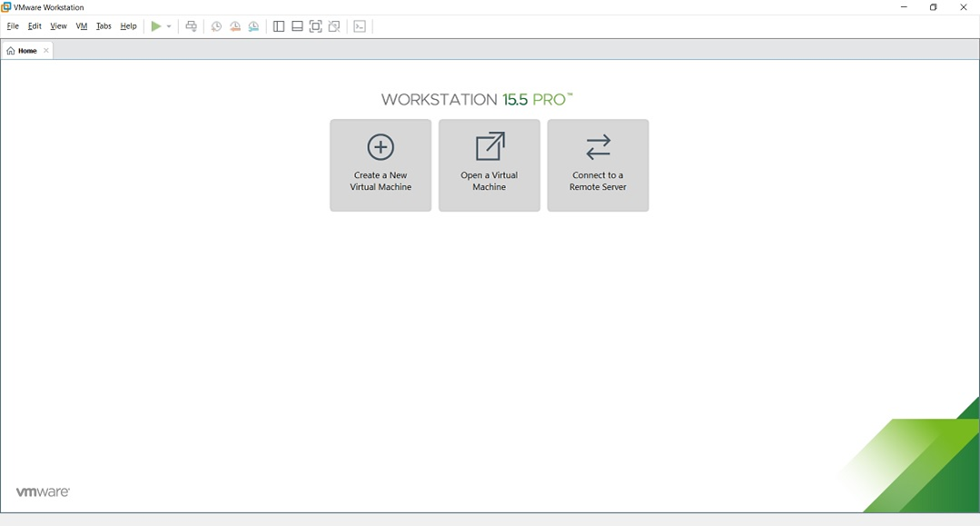Image resolution: width=980 pixels, height=526 pixels.
Task: Open the Snapshot Manager
Action: pyautogui.click(x=252, y=25)
